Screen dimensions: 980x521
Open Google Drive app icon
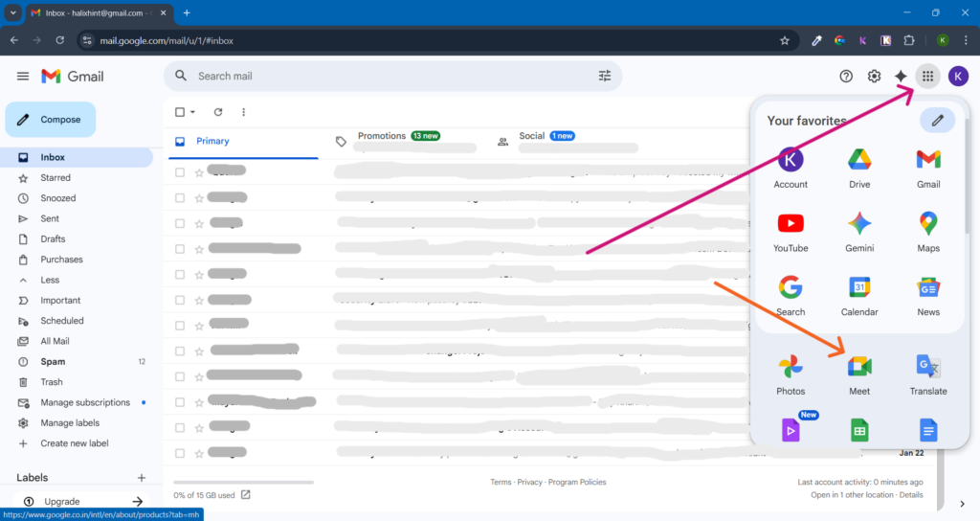click(x=858, y=167)
